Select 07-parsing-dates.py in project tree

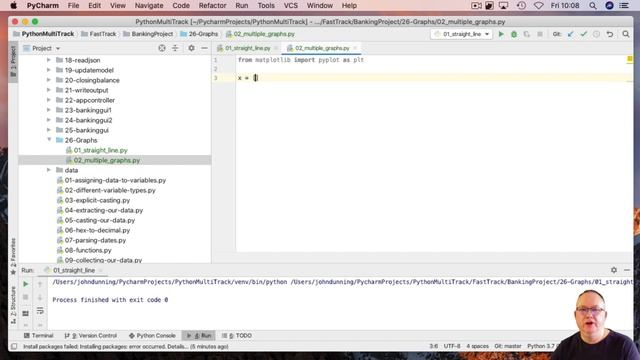click(x=95, y=240)
